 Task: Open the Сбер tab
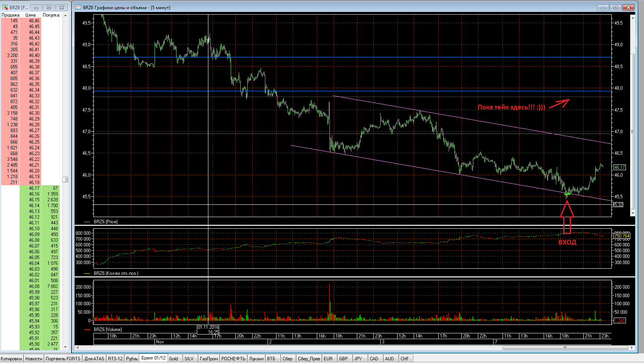(x=288, y=359)
